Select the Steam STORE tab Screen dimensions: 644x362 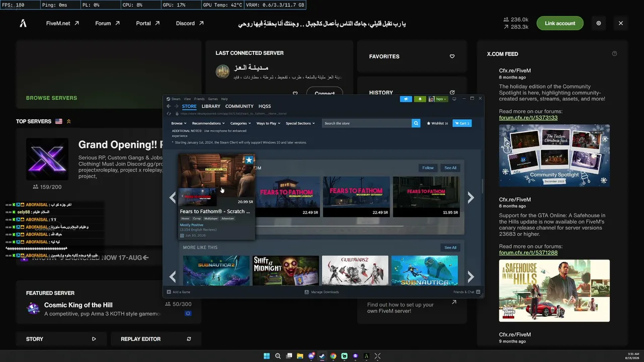[189, 106]
